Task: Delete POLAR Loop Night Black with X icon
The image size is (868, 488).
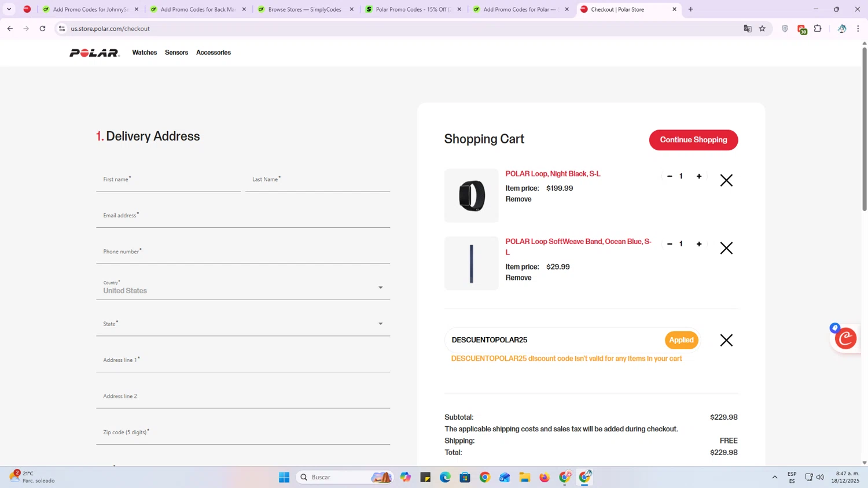Action: pyautogui.click(x=726, y=180)
